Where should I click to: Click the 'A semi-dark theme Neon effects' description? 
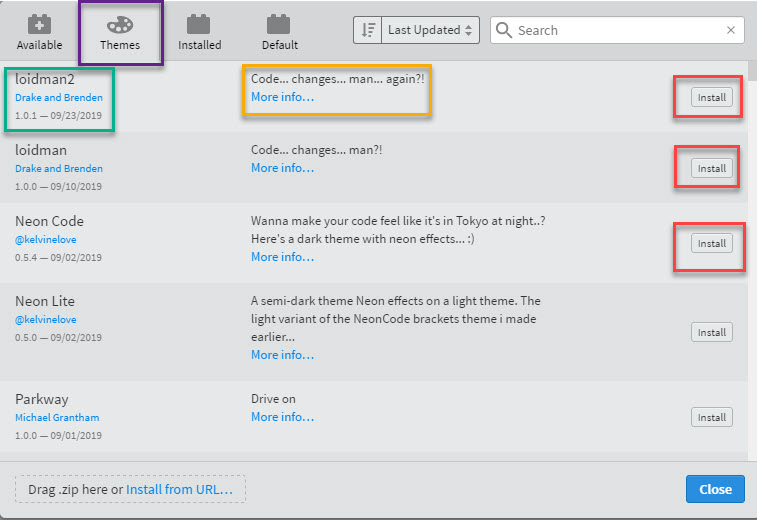395,319
